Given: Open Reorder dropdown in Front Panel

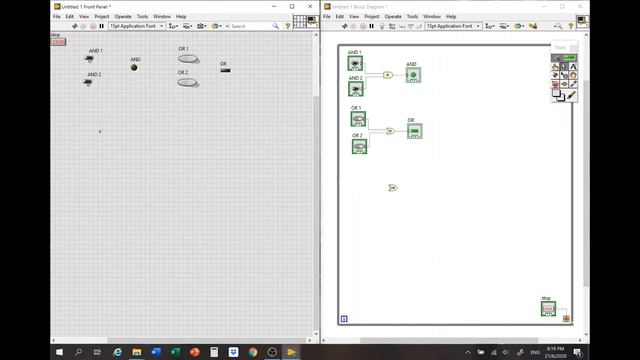Looking at the screenshot, I should click(216, 26).
